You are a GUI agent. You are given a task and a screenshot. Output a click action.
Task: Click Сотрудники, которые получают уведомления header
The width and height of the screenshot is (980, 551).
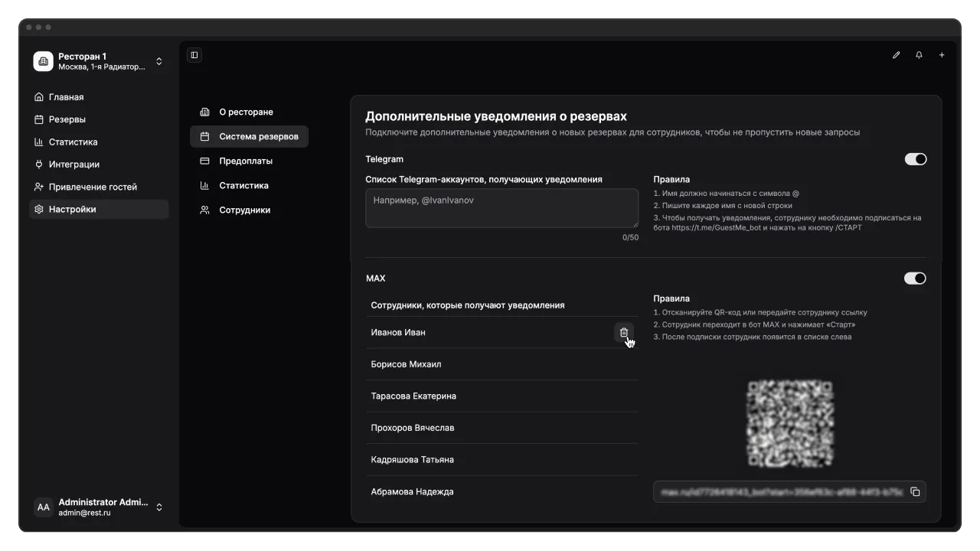click(x=468, y=305)
